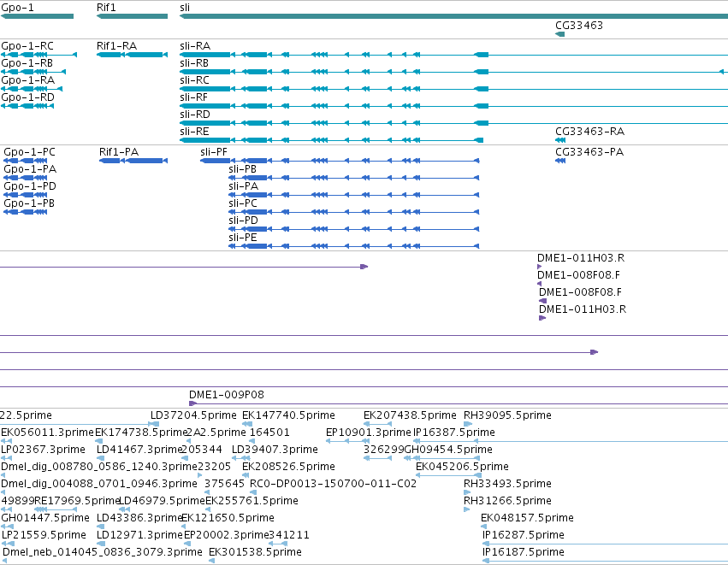Click EST RH31266.5prime
Viewport: 728px width, 565px height.
(x=507, y=501)
